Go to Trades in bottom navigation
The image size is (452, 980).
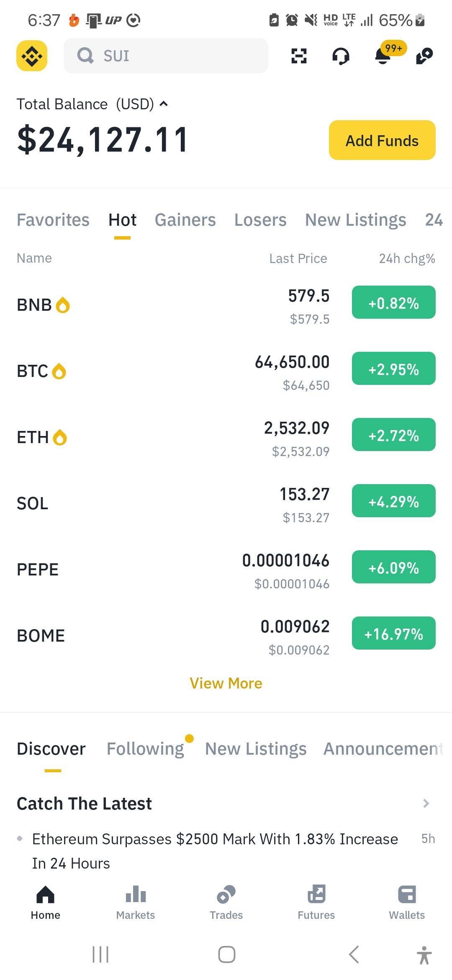(226, 903)
